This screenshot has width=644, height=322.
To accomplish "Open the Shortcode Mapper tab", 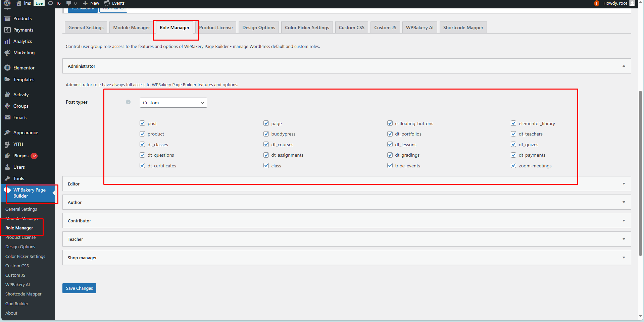I will coord(463,28).
